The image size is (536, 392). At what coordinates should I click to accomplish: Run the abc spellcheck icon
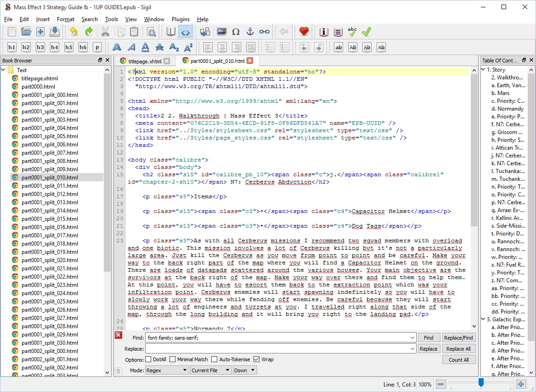coord(352,32)
